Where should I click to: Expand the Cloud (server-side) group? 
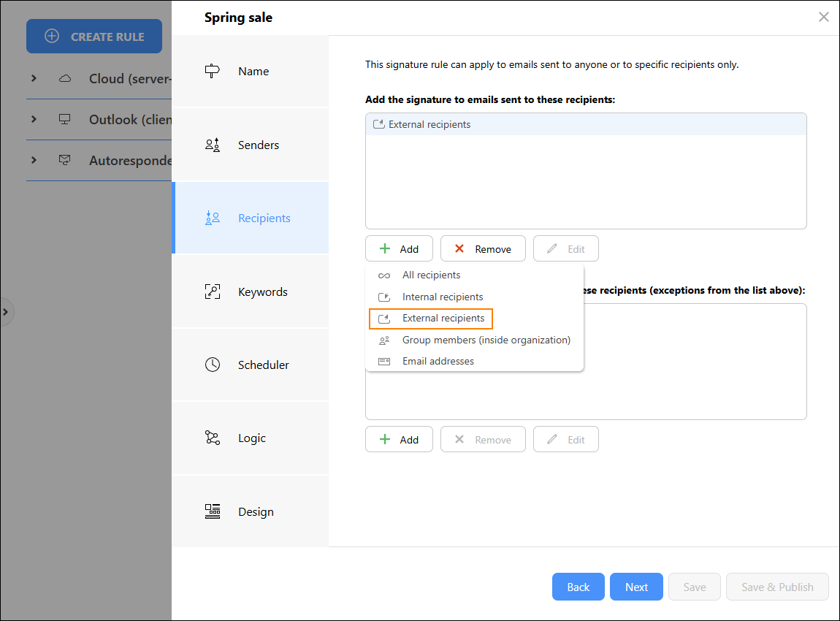coord(34,78)
